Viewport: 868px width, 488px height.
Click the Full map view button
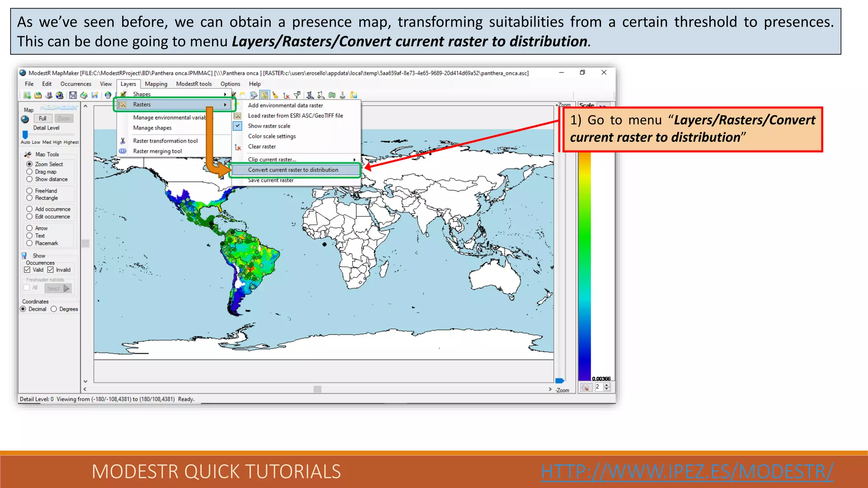pos(43,119)
